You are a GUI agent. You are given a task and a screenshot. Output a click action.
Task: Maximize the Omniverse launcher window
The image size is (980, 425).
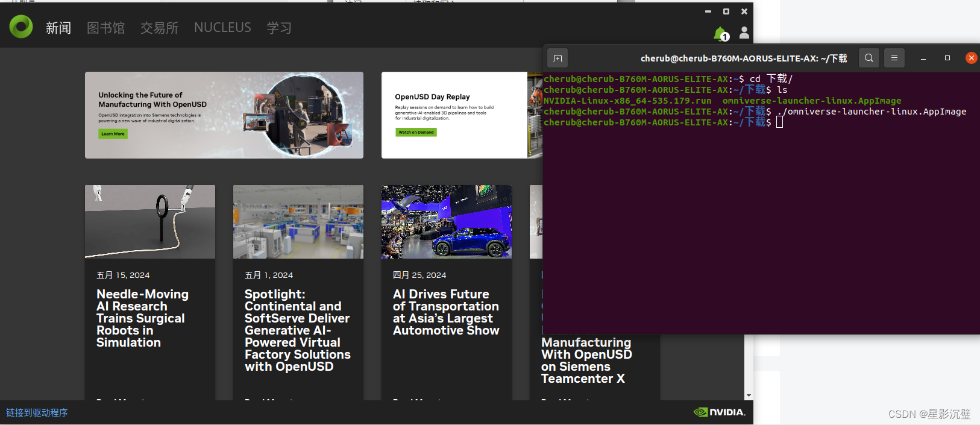coord(726,11)
